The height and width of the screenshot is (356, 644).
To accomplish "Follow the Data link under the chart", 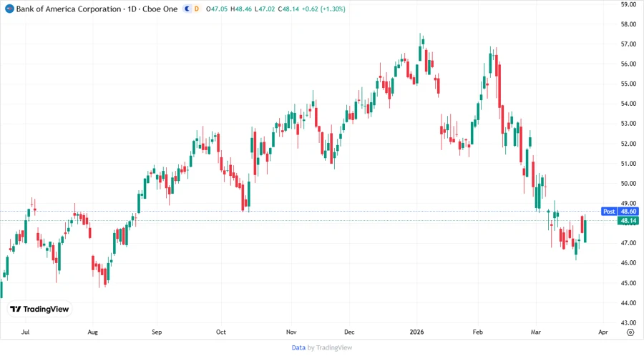I will [x=298, y=348].
